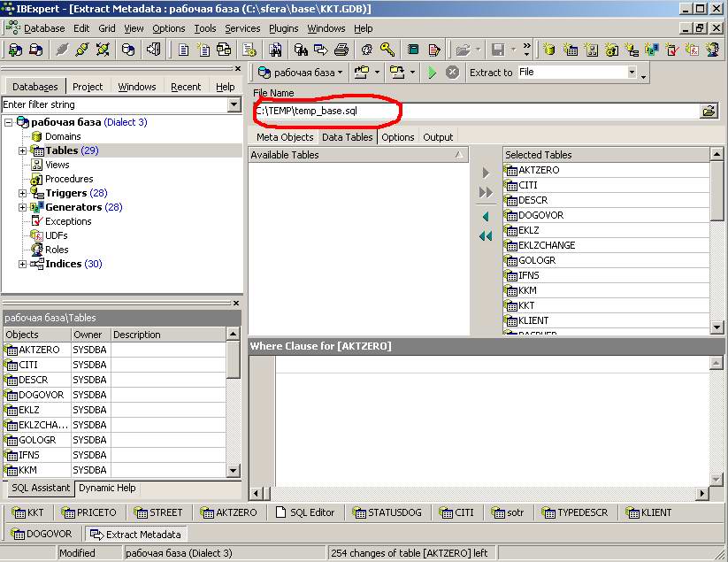Switch to TYPEDESCR window button
728x562 pixels.
coord(575,512)
